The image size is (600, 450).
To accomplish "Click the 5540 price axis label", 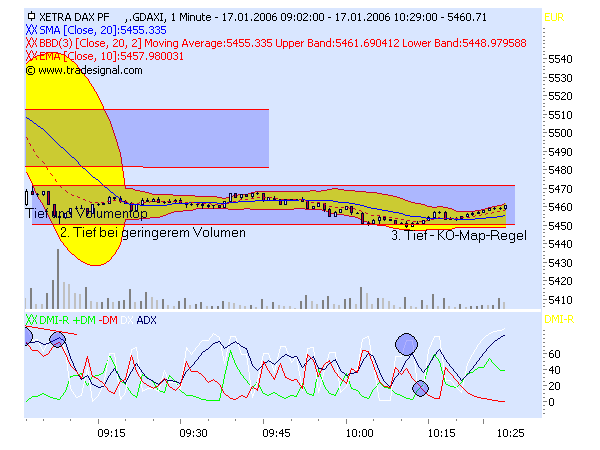I will click(560, 59).
